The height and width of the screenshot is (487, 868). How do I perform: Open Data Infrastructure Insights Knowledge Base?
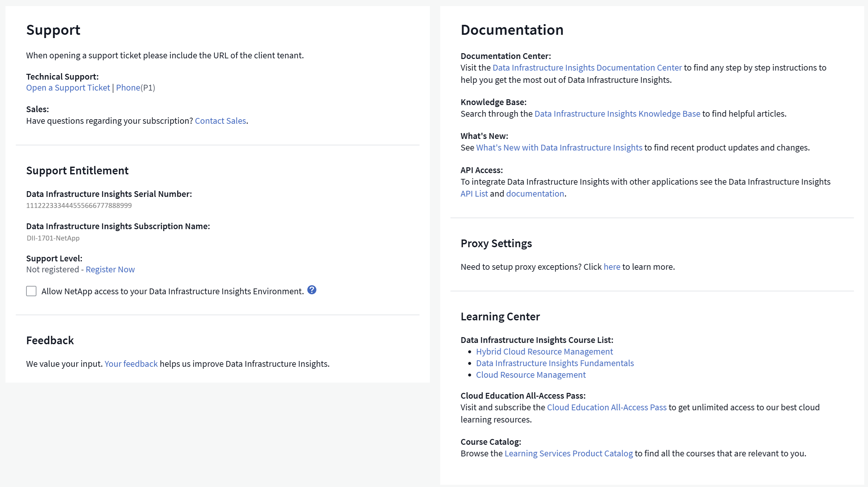click(x=617, y=114)
